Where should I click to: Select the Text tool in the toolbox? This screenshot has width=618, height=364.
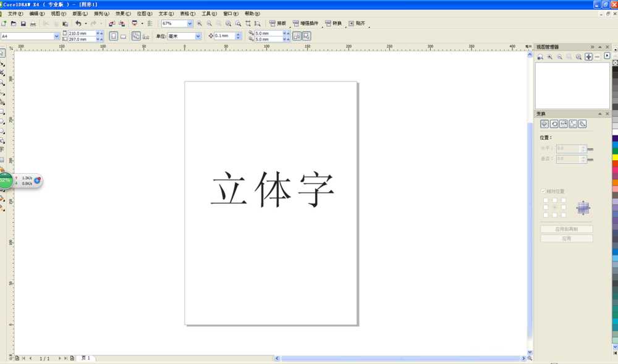point(4,148)
